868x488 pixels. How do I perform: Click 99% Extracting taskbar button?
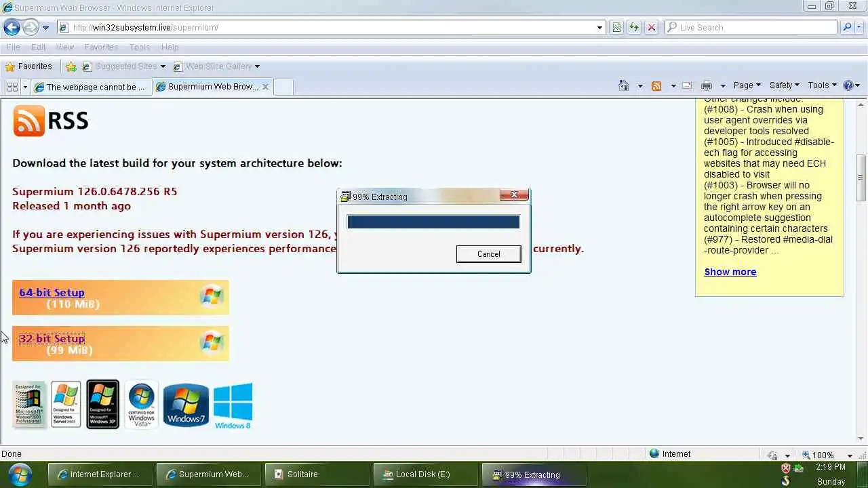(534, 474)
